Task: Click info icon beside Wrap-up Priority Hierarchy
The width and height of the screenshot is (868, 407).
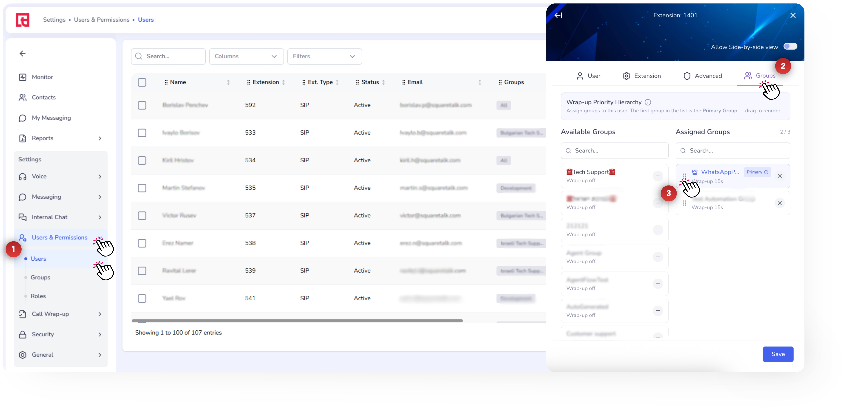Action: point(648,102)
